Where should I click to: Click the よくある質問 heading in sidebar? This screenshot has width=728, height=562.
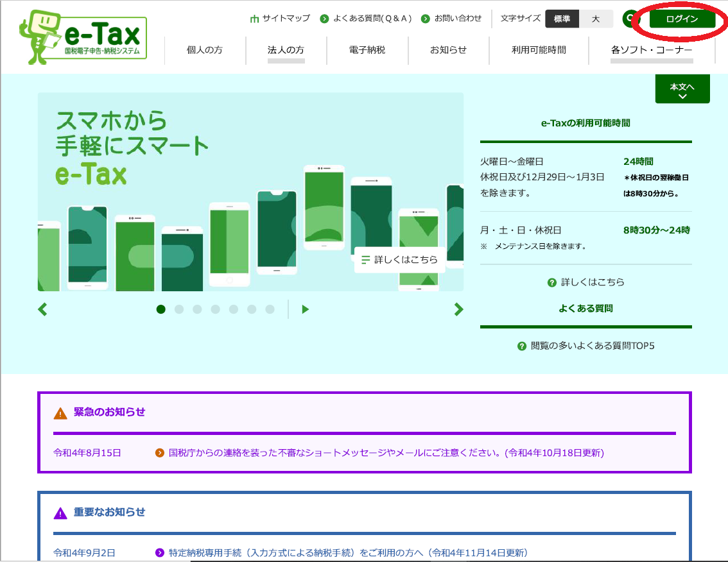(x=585, y=309)
